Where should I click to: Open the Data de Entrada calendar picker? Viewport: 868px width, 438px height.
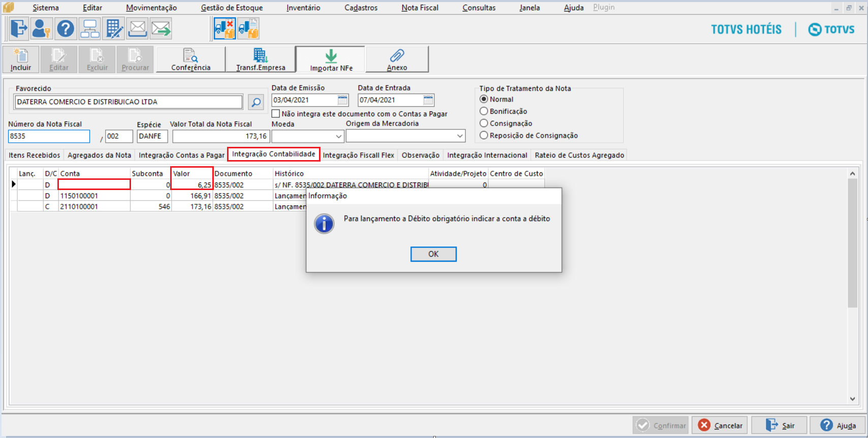point(429,100)
